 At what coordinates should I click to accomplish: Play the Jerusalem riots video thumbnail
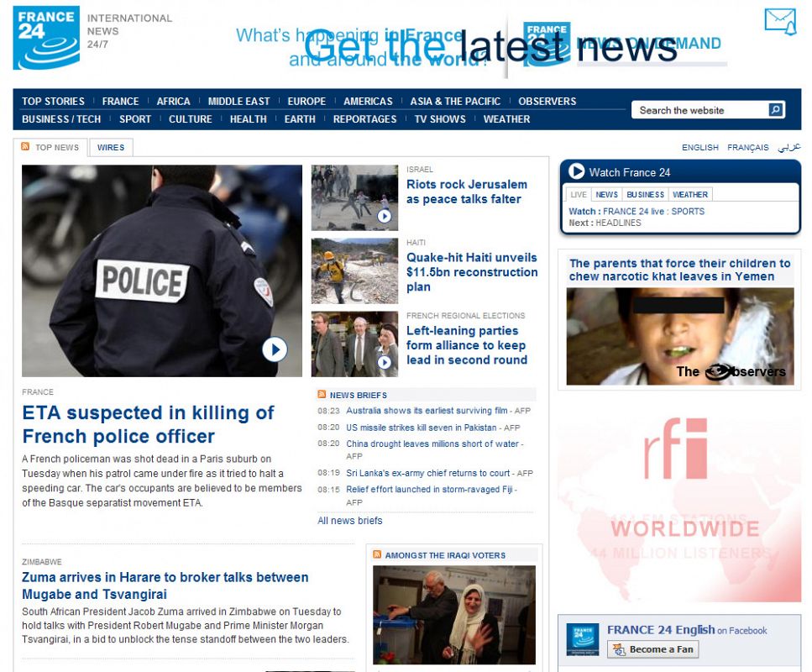(x=384, y=216)
